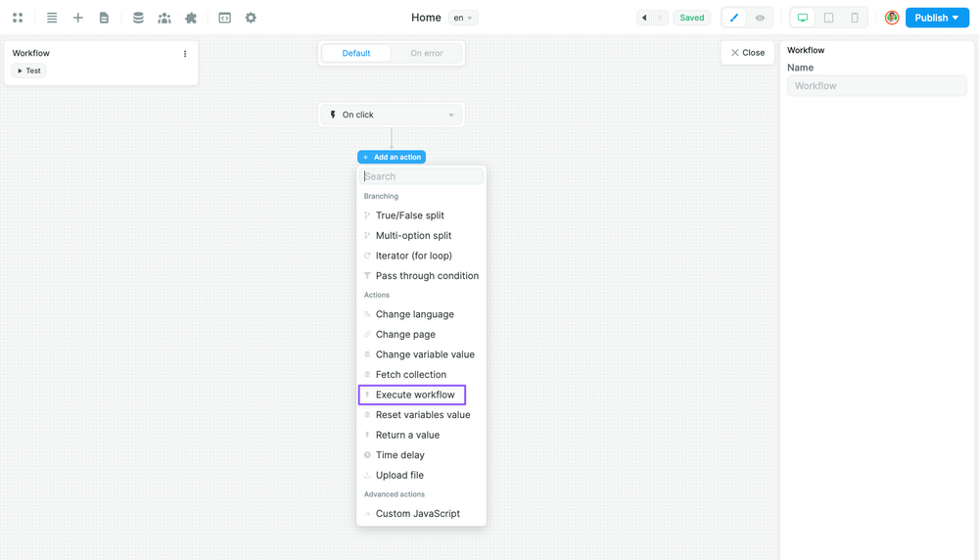This screenshot has height=560, width=979.
Task: Open the layers list panel icon
Action: coord(52,18)
